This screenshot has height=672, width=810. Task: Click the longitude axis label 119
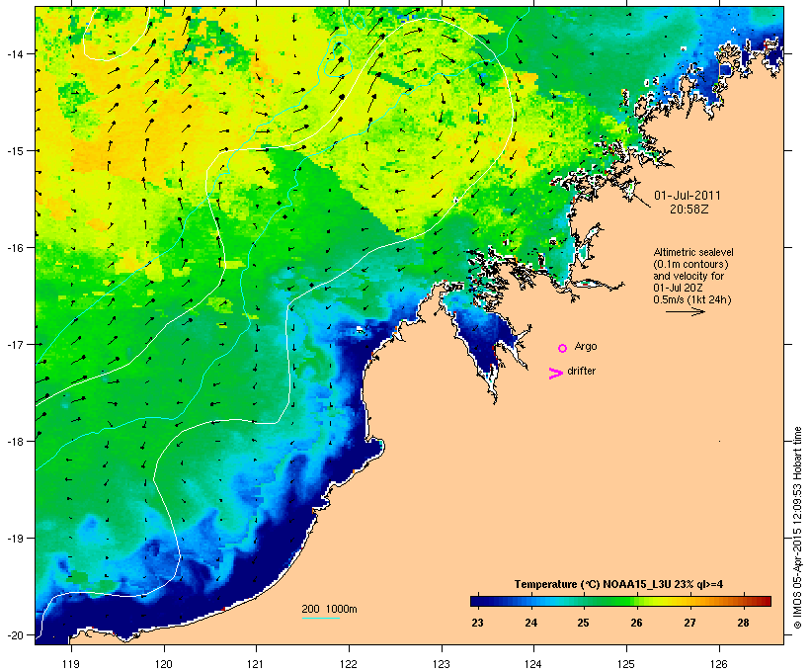click(x=71, y=664)
